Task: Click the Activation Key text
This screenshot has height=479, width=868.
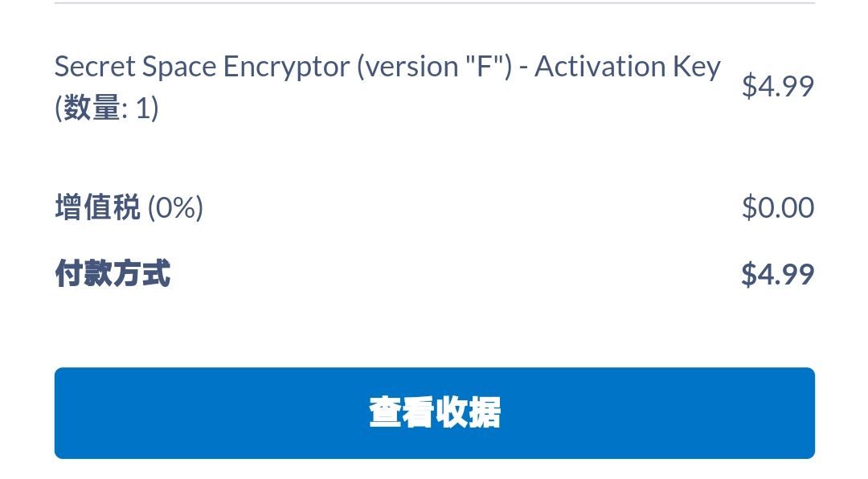Action: click(x=627, y=67)
